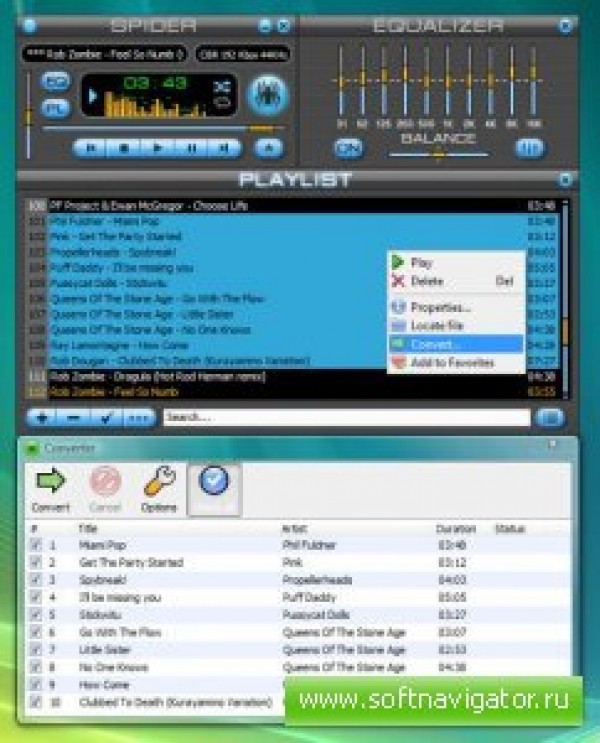Uncheck the How Come row checkbox
600x743 pixels.
coord(36,684)
